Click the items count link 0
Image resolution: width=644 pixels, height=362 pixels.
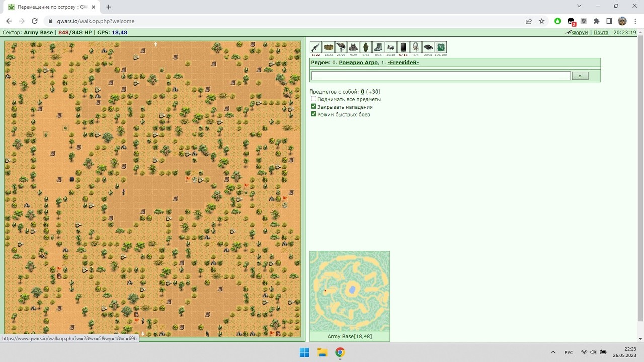363,92
